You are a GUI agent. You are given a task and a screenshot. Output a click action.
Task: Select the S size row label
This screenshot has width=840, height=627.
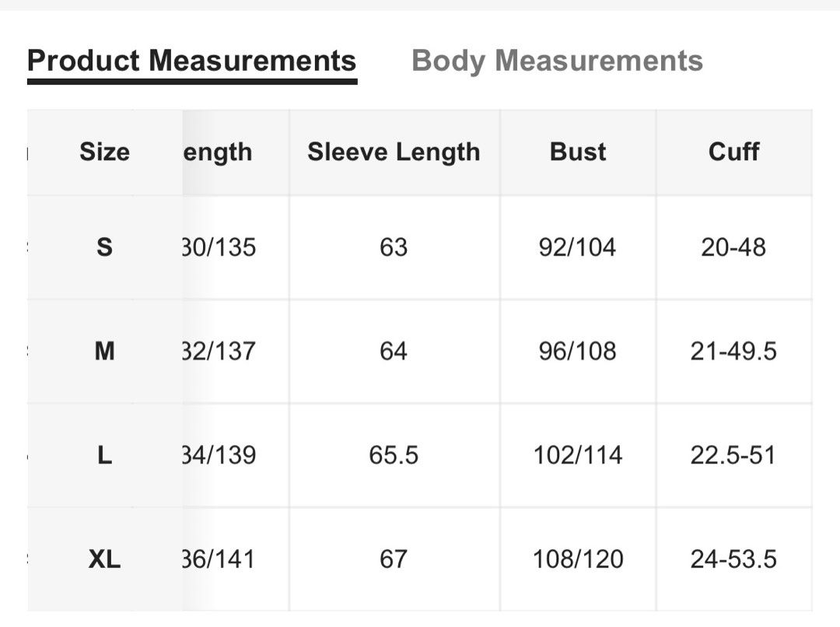[x=104, y=247]
